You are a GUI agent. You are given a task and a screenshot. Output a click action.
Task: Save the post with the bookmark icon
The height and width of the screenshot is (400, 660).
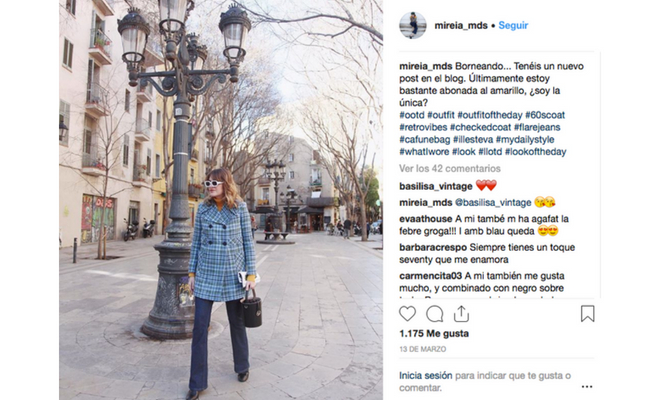click(588, 314)
